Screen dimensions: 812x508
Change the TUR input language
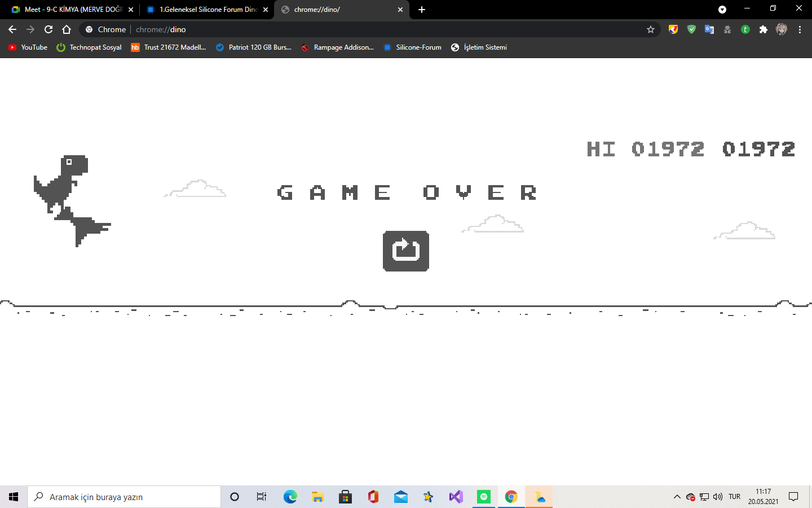pos(734,497)
